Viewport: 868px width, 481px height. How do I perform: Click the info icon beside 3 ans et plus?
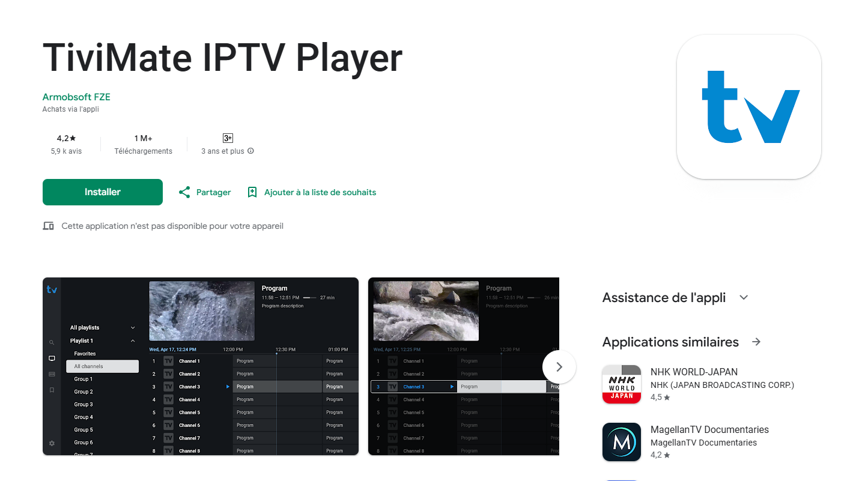(x=251, y=151)
